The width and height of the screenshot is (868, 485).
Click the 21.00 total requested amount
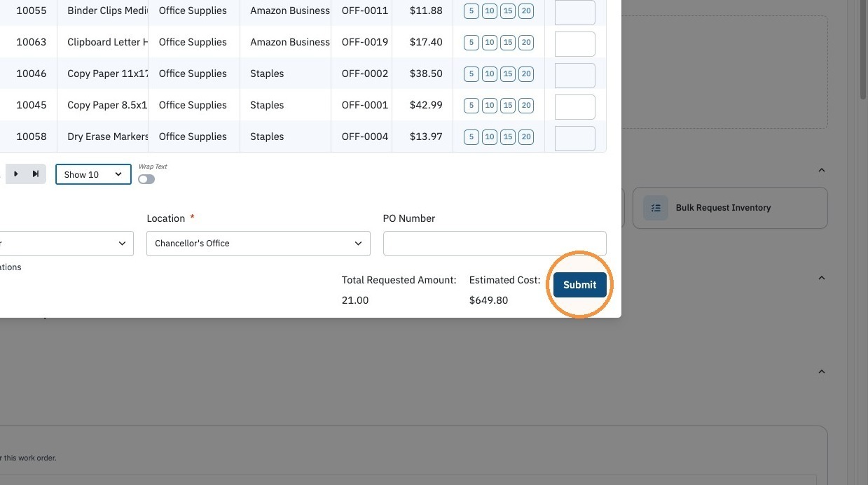point(355,300)
